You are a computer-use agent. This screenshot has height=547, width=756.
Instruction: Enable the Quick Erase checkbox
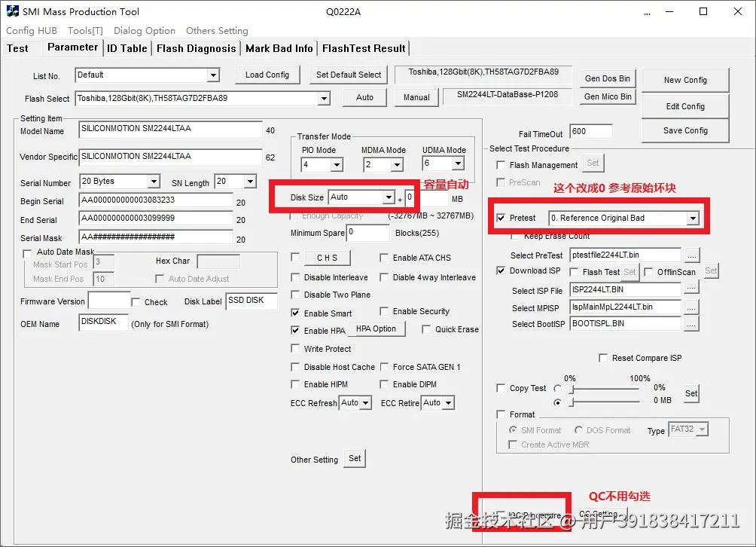426,329
